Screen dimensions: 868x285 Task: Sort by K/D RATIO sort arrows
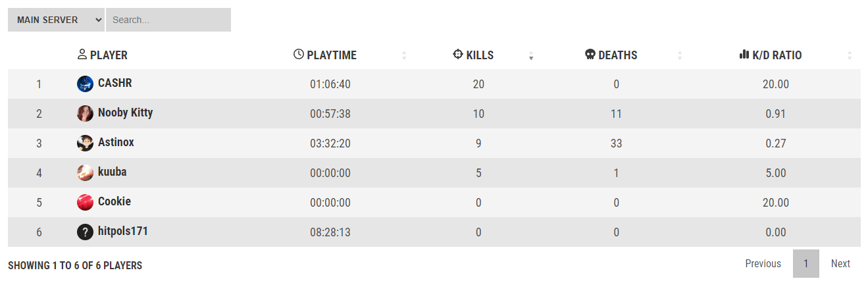[850, 56]
